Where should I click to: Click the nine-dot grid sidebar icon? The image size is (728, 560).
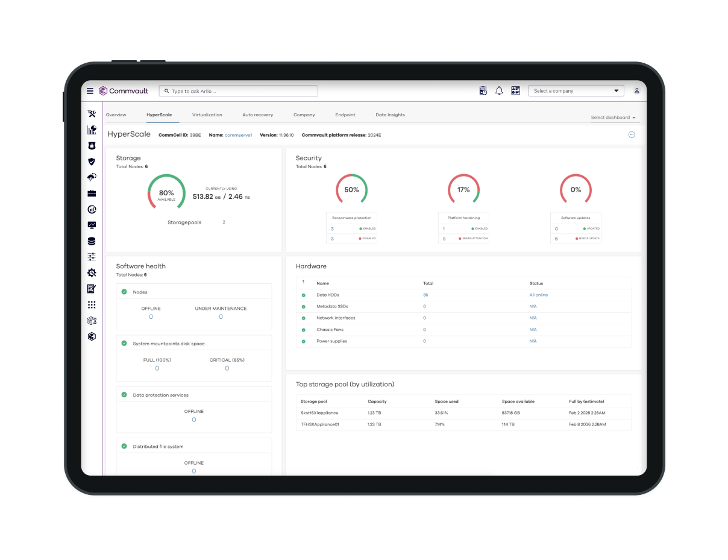[x=92, y=305]
